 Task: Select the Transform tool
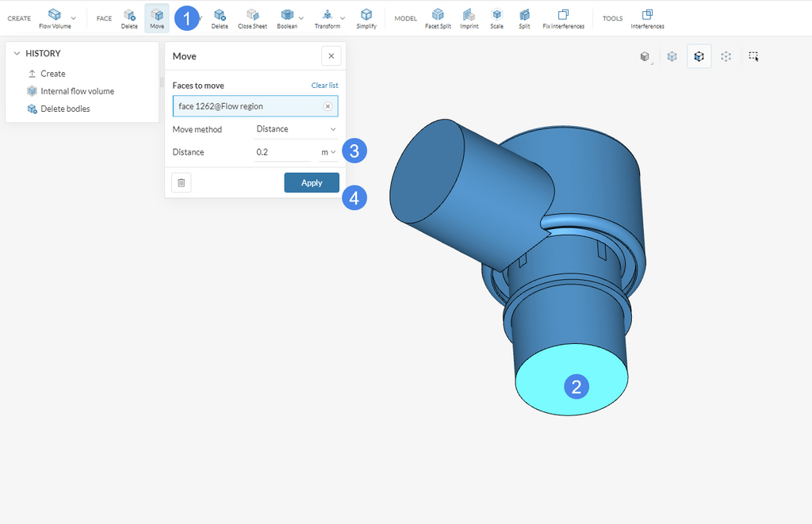point(327,18)
